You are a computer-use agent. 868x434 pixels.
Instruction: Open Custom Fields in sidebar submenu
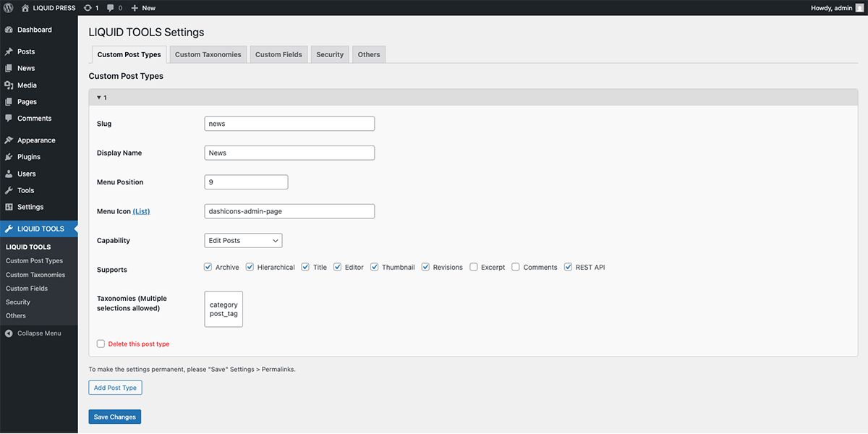(27, 289)
